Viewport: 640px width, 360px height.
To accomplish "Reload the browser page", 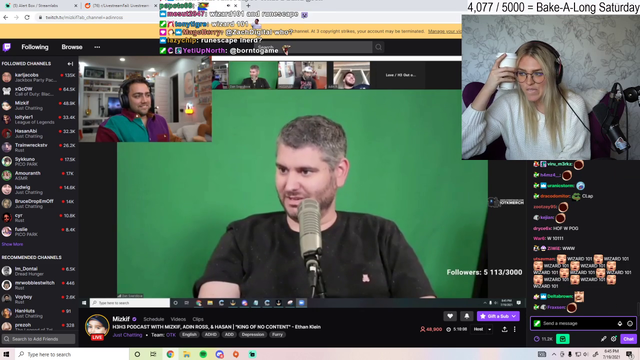I will pos(27,18).
